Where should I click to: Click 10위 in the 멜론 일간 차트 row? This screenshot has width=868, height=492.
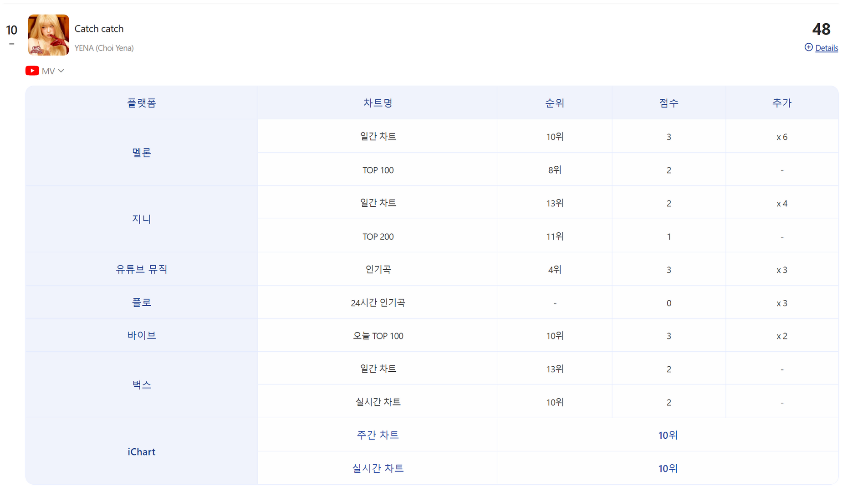pos(555,137)
